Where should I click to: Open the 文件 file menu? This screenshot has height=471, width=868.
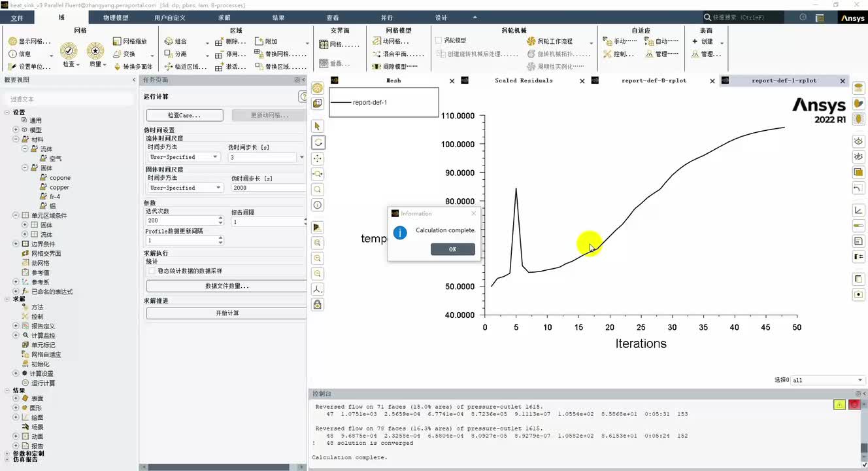(17, 18)
